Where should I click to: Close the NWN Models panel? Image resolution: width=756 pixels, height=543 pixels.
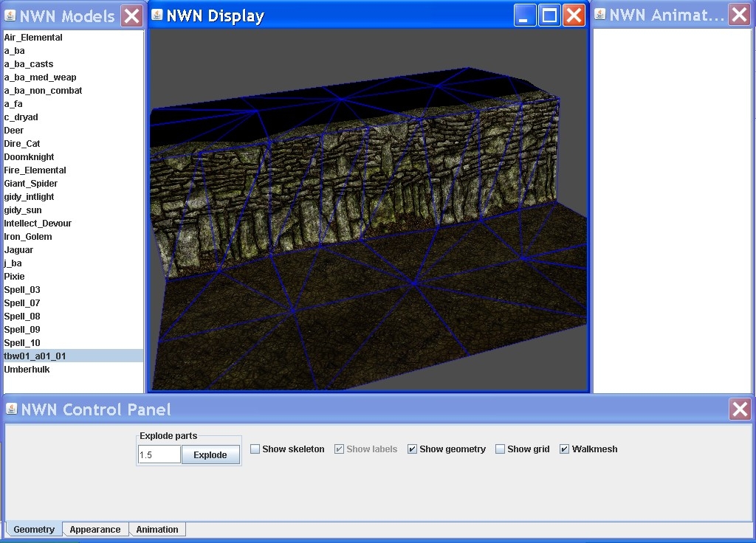[131, 15]
